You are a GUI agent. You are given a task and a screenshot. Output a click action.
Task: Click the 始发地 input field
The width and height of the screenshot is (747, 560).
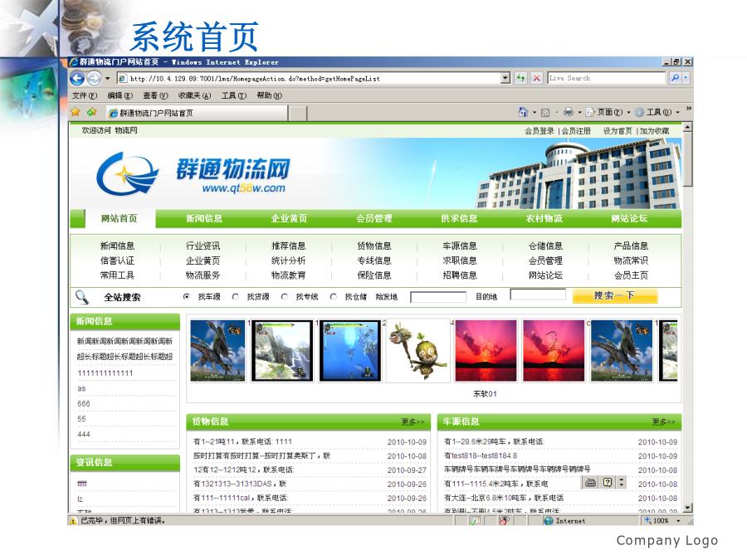click(x=437, y=296)
